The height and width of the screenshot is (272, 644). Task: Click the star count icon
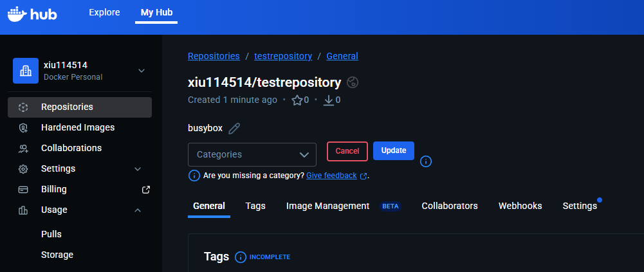tap(297, 100)
